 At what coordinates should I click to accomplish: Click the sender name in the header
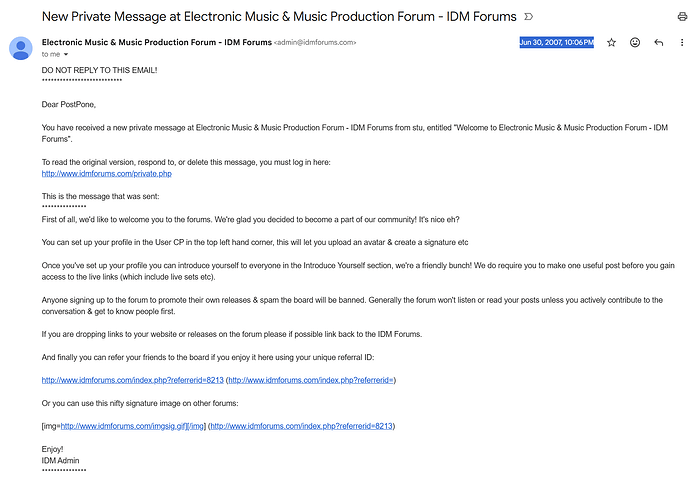point(156,42)
